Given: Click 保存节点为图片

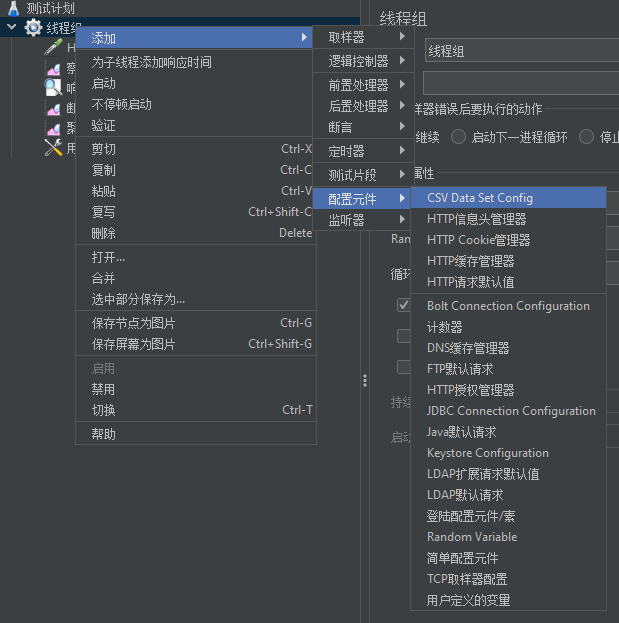Looking at the screenshot, I should pos(195,323).
